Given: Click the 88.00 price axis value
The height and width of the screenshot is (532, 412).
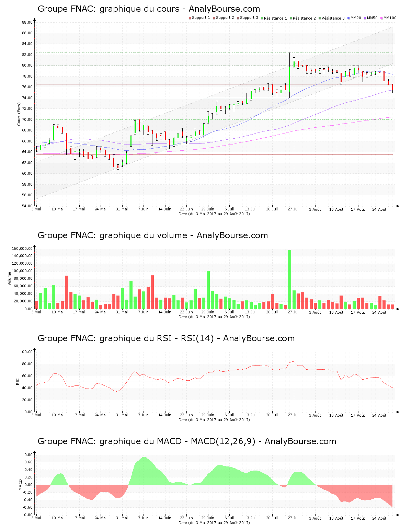Looking at the screenshot, I should pyautogui.click(x=27, y=23).
